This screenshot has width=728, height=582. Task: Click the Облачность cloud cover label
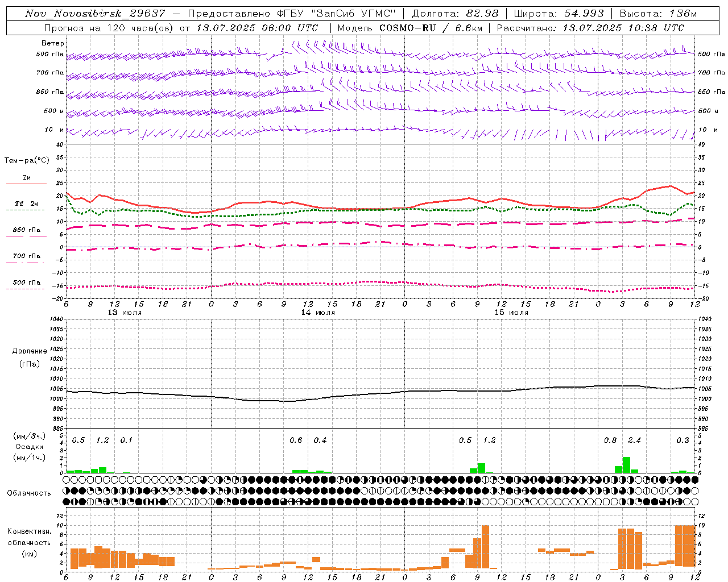29,493
